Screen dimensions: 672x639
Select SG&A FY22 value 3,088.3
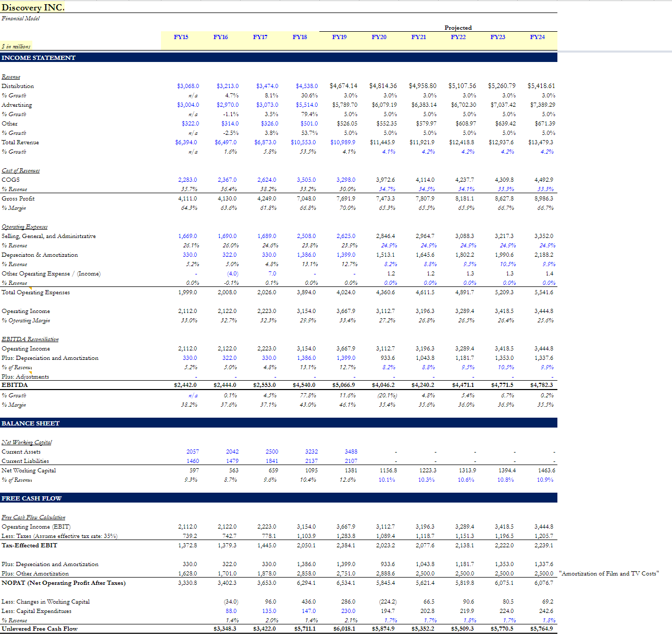point(465,236)
